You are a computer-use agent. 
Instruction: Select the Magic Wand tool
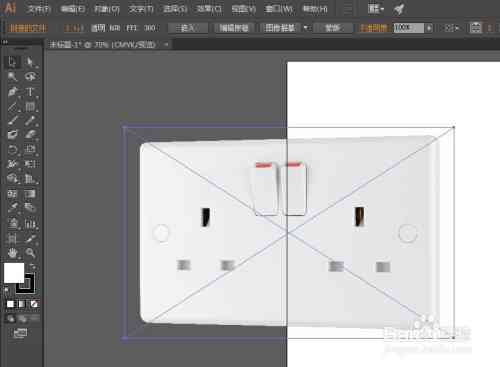tap(12, 76)
